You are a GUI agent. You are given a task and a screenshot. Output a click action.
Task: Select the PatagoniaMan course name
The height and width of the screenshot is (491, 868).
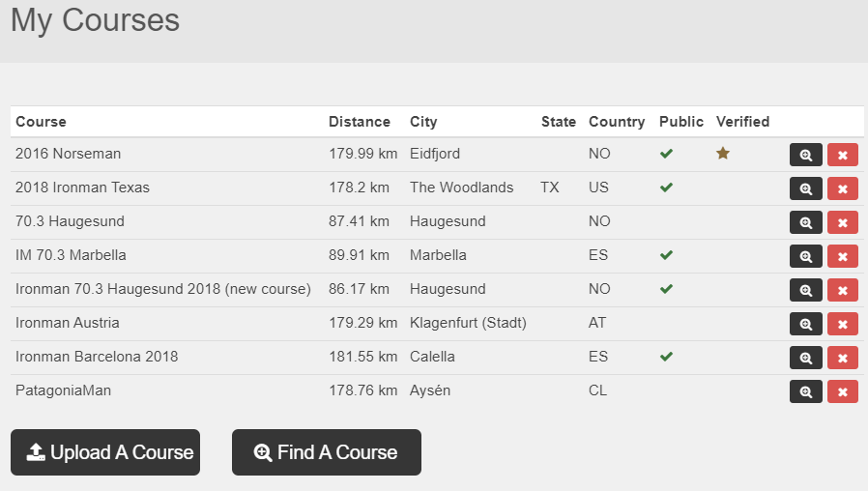(x=63, y=390)
